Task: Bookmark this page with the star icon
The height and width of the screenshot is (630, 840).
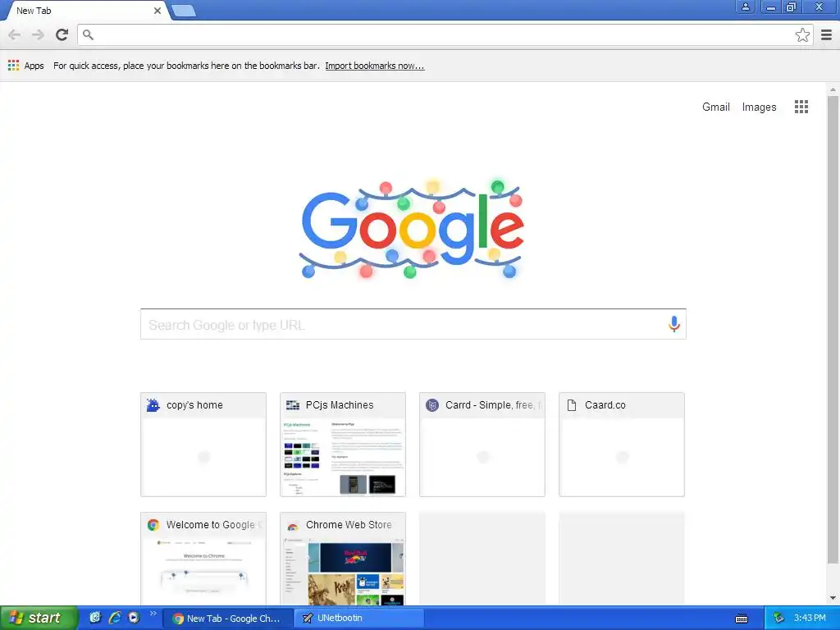Action: [x=802, y=34]
